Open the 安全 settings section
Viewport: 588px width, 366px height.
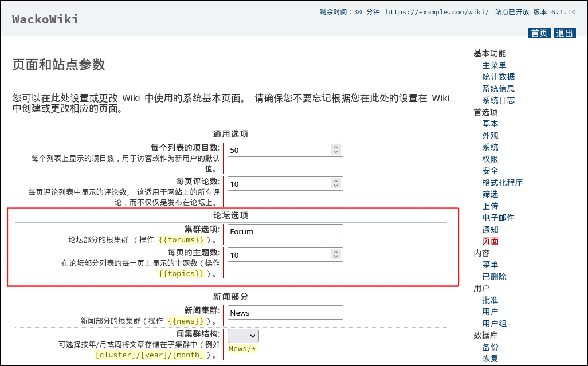coord(490,171)
